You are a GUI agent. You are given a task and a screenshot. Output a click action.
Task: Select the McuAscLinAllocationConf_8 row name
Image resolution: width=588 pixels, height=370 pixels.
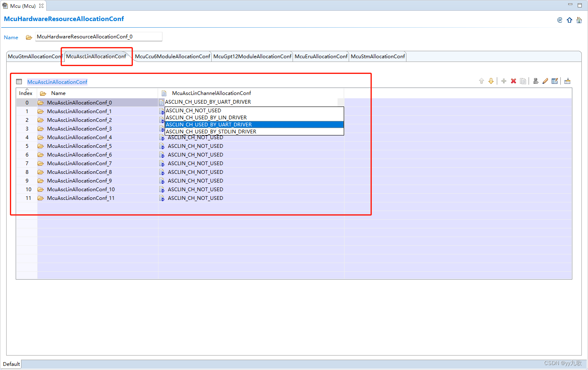[79, 172]
